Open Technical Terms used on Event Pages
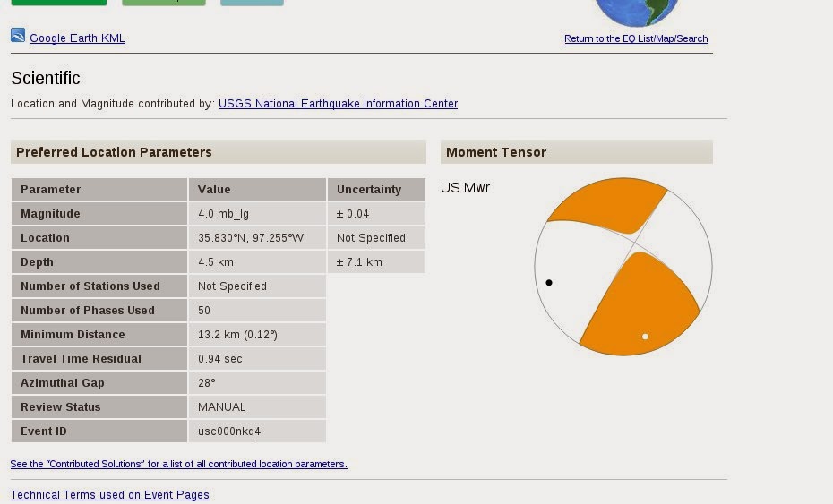 [x=109, y=495]
